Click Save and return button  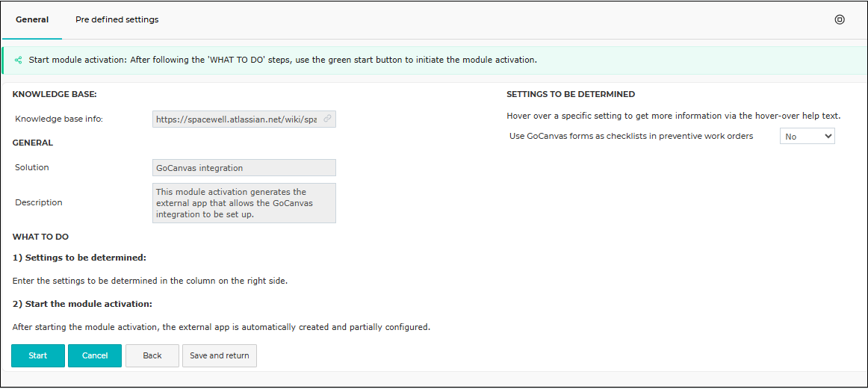point(219,355)
